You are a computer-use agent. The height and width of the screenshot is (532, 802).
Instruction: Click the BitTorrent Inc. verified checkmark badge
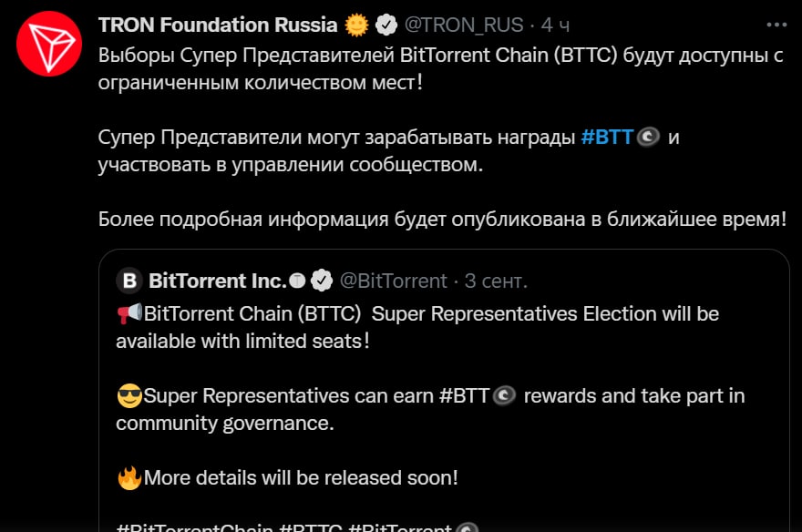(321, 281)
